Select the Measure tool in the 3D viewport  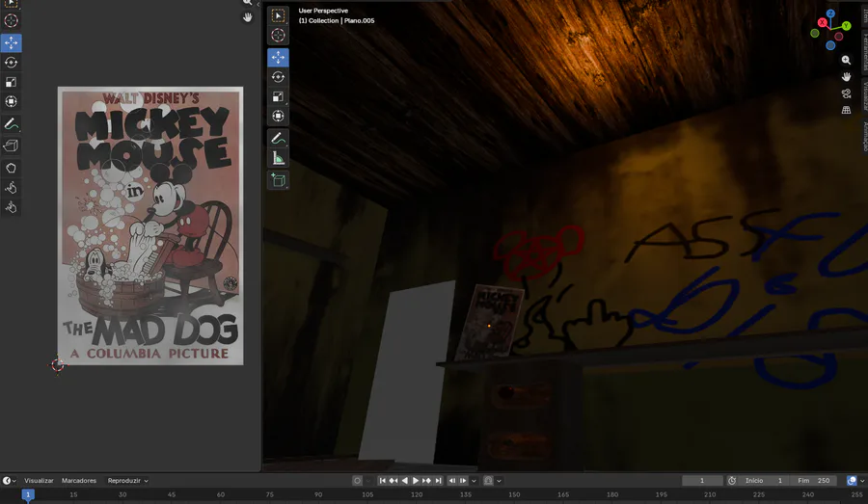(278, 159)
